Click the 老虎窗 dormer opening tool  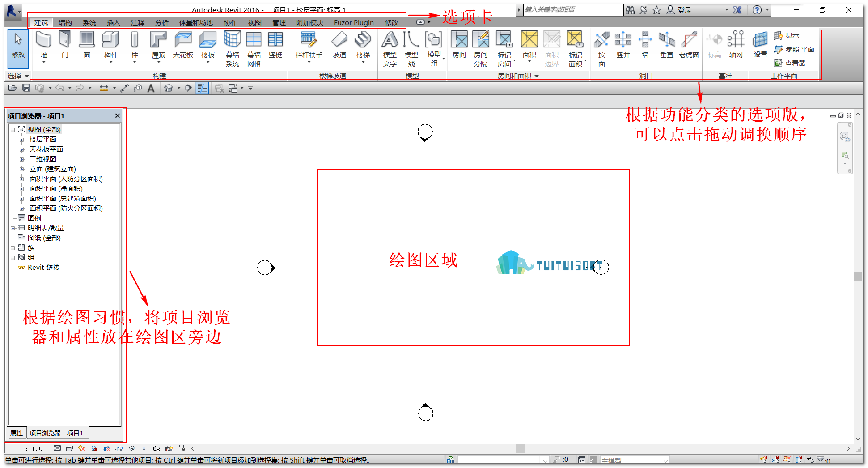(x=689, y=45)
